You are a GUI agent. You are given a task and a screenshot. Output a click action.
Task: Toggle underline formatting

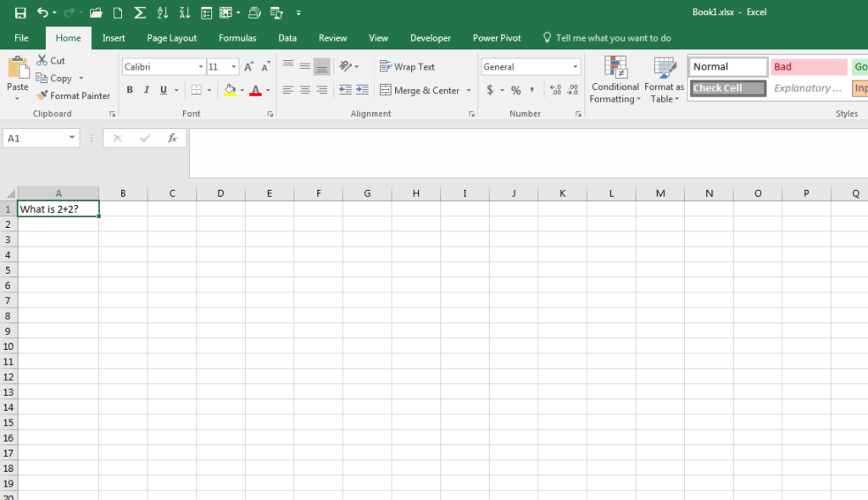click(164, 90)
